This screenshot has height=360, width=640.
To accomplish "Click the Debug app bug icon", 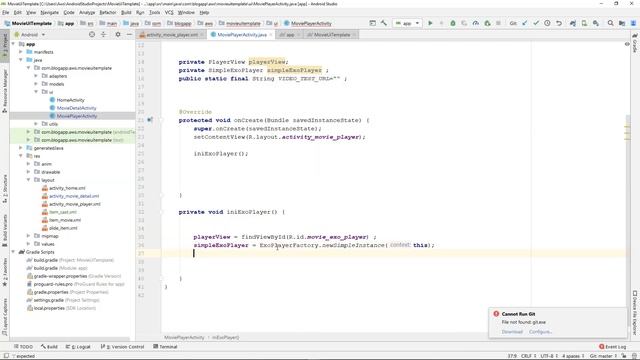I will click(453, 23).
